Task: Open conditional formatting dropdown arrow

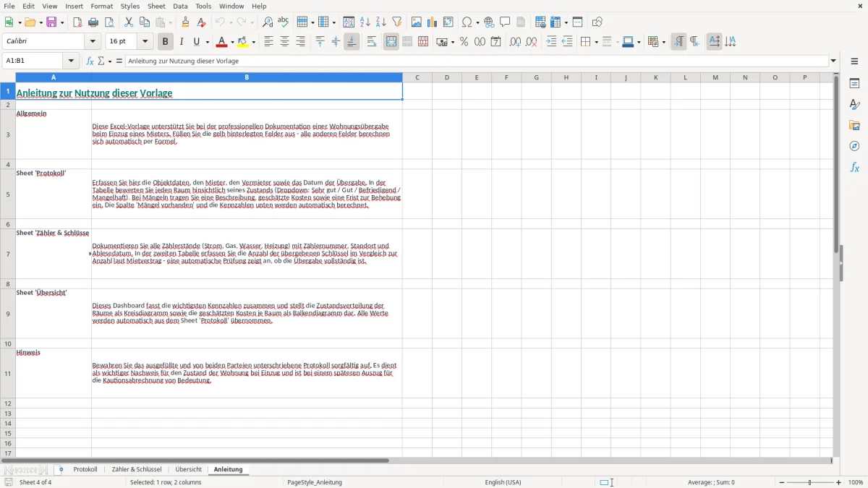Action: (x=663, y=42)
